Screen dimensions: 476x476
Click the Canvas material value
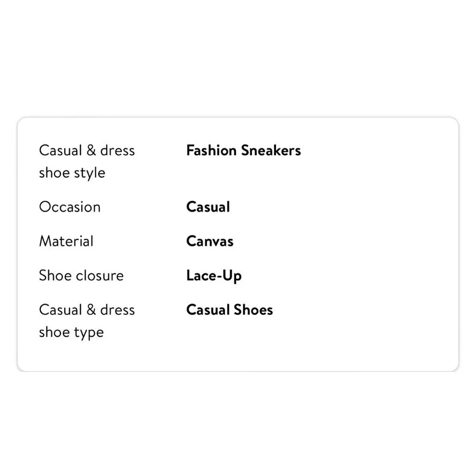pos(210,241)
